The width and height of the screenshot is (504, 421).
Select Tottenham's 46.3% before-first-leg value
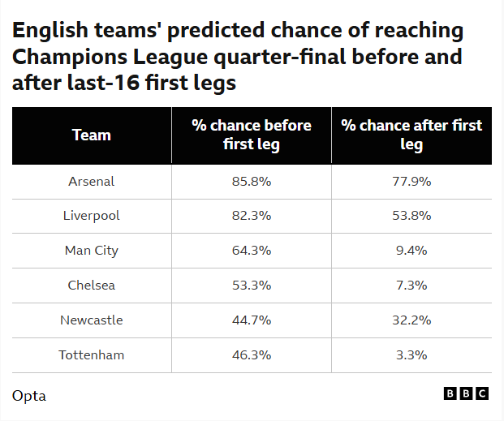(252, 354)
